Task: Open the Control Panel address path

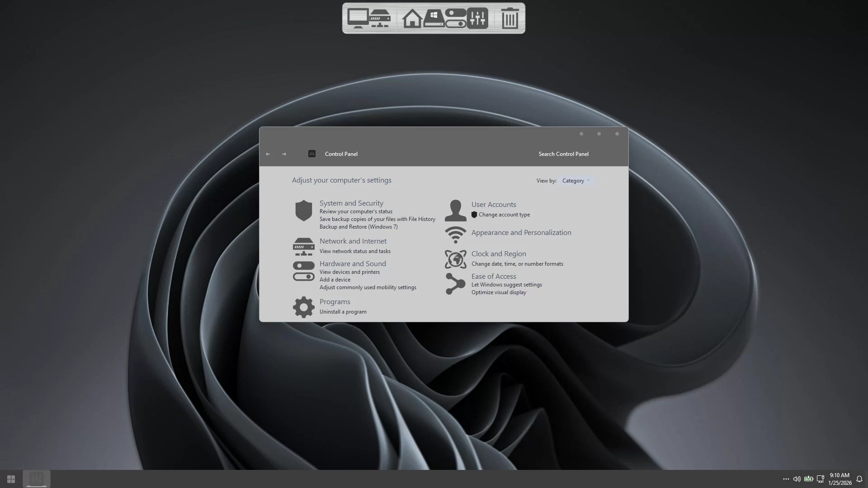Action: 341,154
